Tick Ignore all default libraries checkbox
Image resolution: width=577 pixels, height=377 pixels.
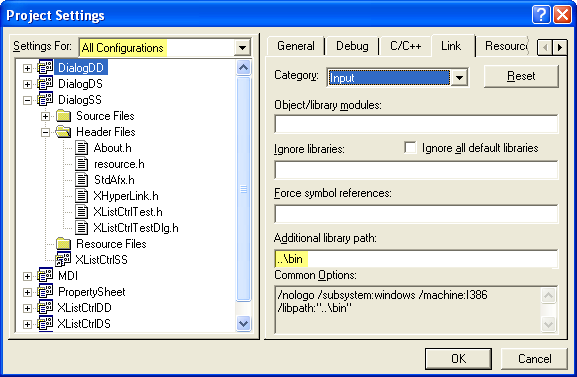[x=410, y=148]
